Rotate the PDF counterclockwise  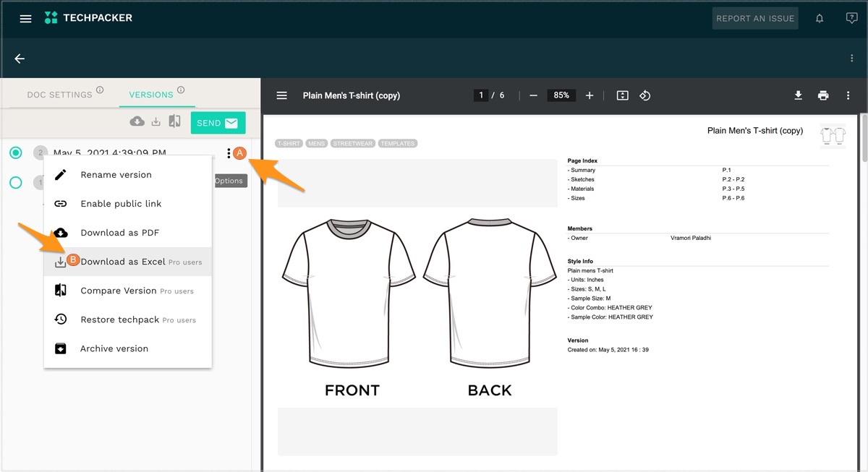coord(645,95)
